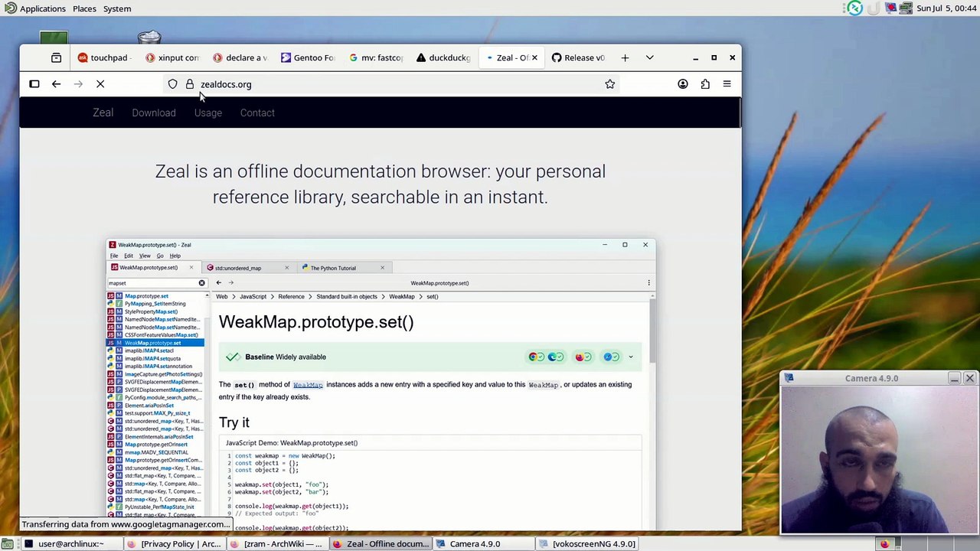
Task: Open the browser hamburger menu
Action: tap(727, 84)
